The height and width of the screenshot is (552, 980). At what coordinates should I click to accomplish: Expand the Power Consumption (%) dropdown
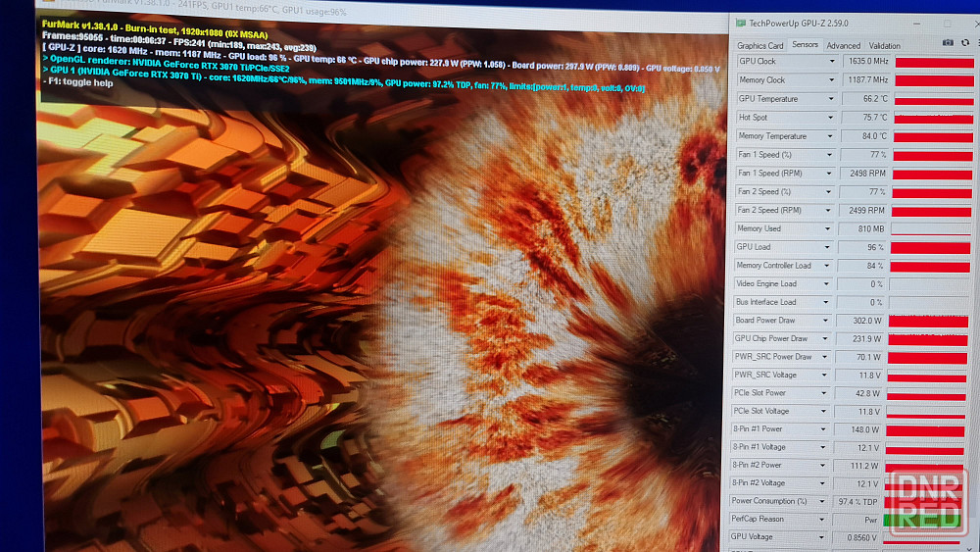click(821, 501)
